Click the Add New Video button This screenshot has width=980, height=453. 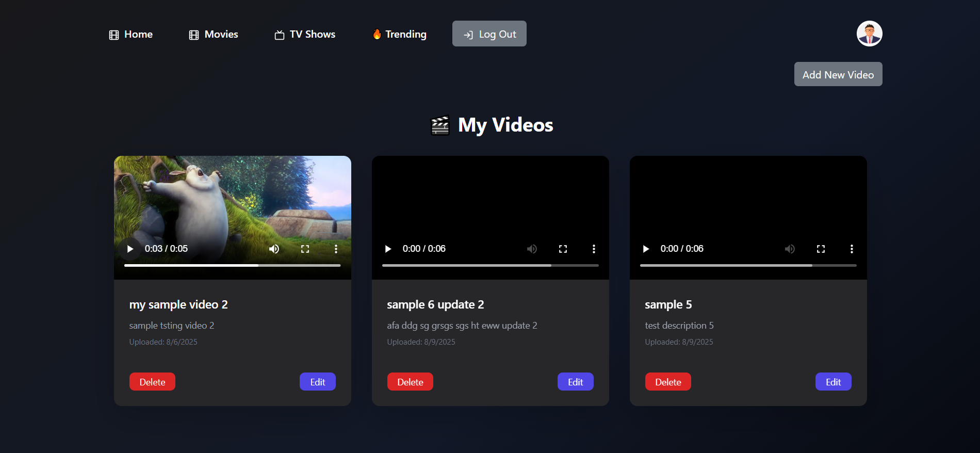click(838, 74)
